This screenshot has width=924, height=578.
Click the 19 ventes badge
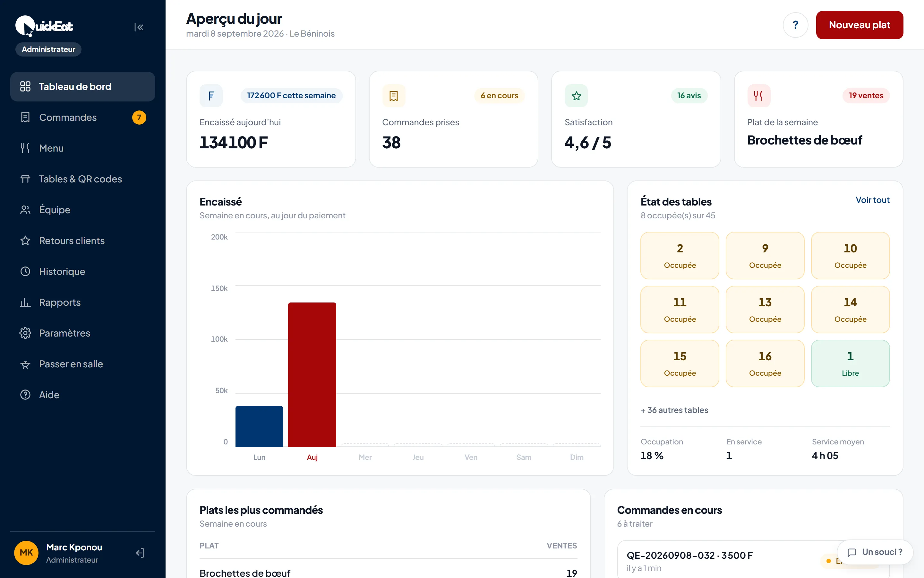pyautogui.click(x=866, y=96)
